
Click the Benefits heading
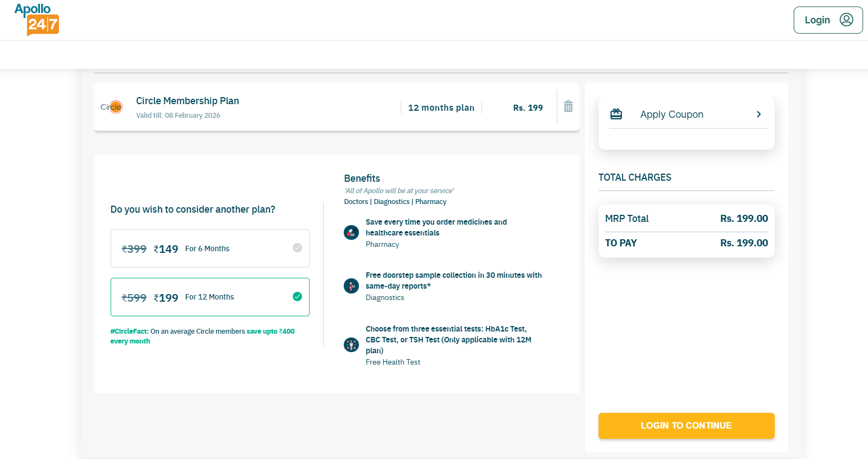pos(362,178)
